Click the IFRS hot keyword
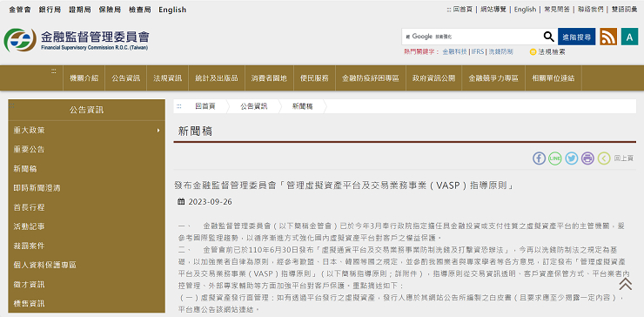This screenshot has height=317, width=644. tap(478, 51)
